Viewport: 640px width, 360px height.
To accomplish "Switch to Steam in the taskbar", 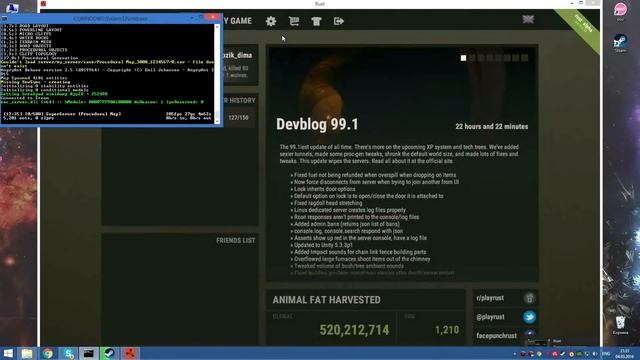I will [109, 353].
